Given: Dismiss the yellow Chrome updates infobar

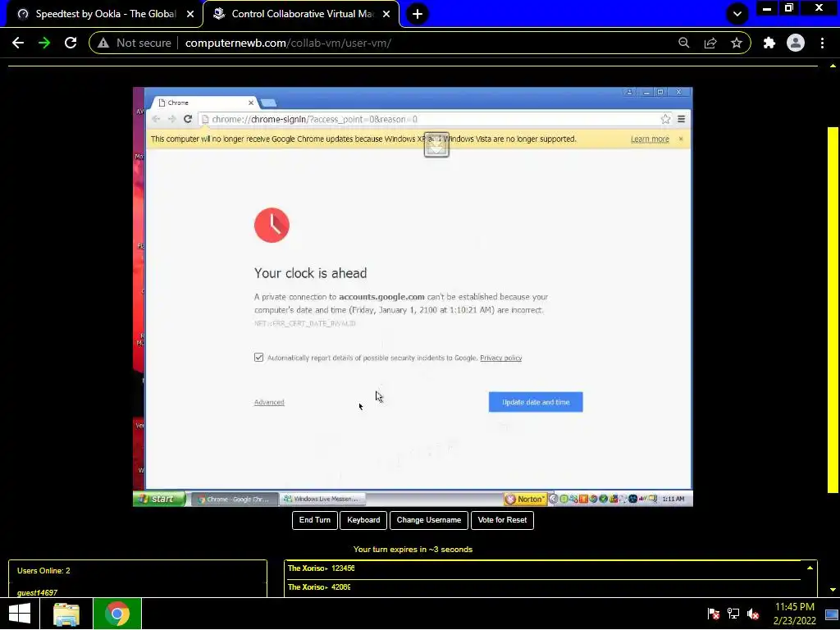Looking at the screenshot, I should 681,139.
